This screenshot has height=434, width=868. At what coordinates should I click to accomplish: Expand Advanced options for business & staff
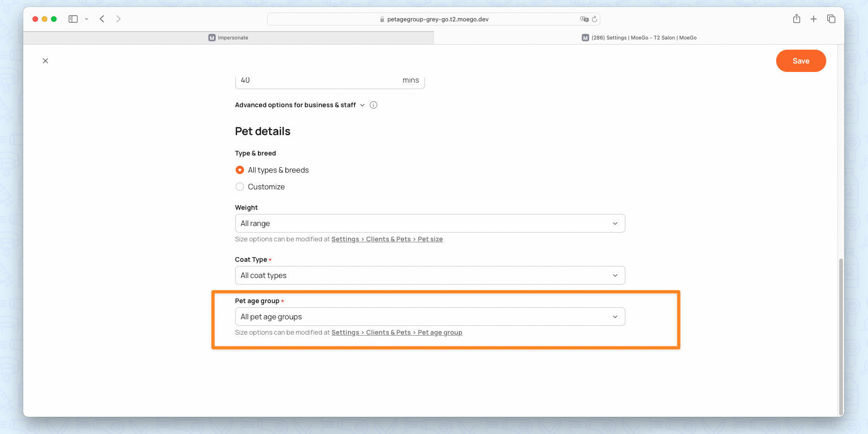pos(299,105)
